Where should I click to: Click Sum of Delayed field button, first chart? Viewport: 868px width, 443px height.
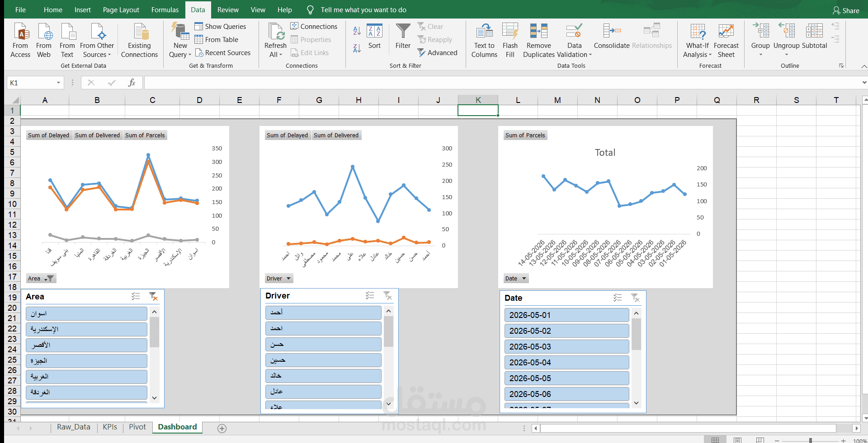coord(48,135)
